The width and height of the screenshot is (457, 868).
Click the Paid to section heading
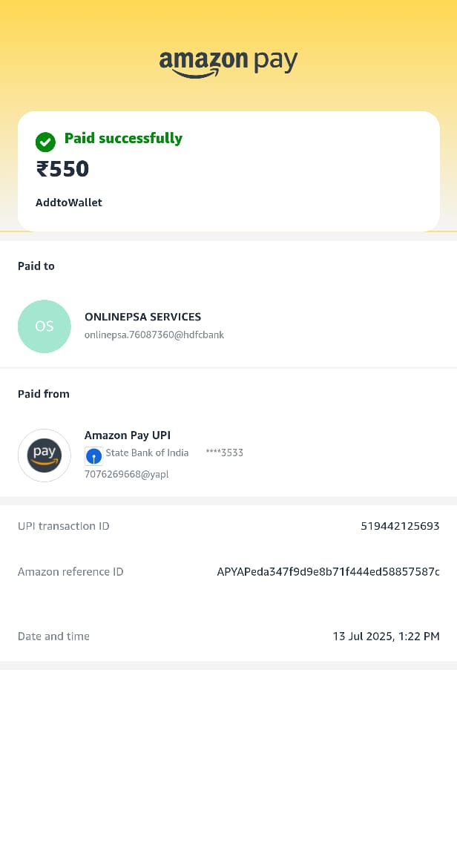pyautogui.click(x=36, y=266)
